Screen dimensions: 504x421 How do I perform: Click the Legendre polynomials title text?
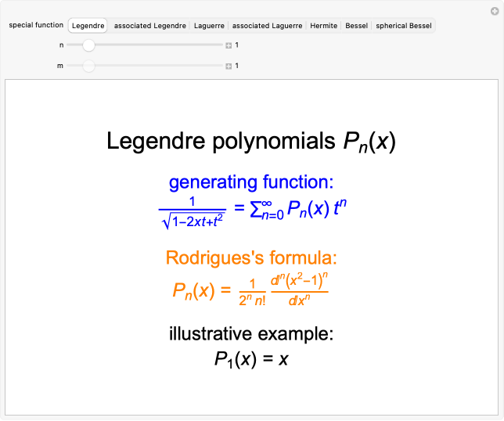(251, 142)
